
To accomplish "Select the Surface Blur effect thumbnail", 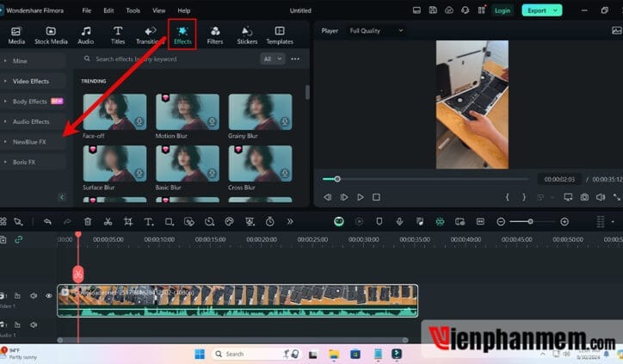I will [114, 163].
